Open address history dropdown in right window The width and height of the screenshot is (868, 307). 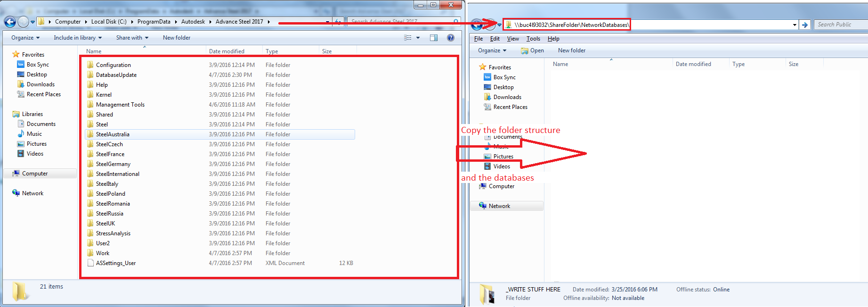click(x=795, y=25)
